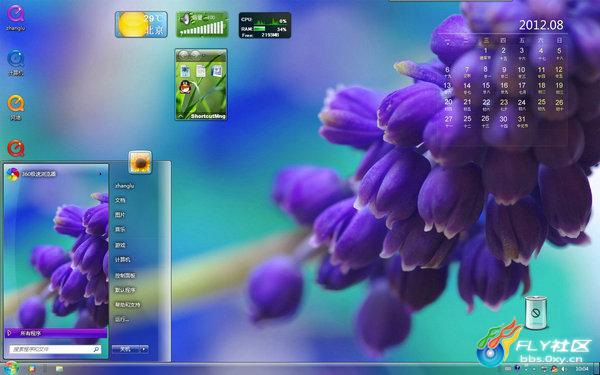
Task: Click the 关机 shutdown button
Action: click(x=126, y=349)
